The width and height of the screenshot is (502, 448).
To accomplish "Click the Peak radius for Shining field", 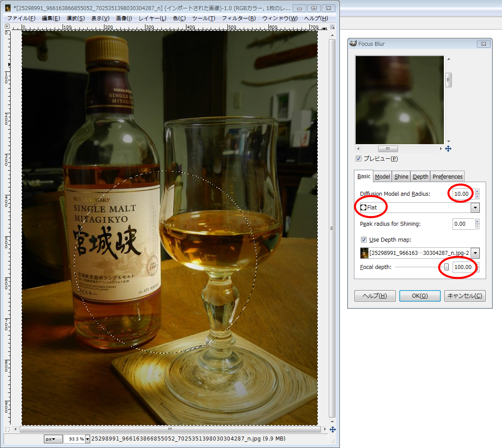I will point(463,224).
